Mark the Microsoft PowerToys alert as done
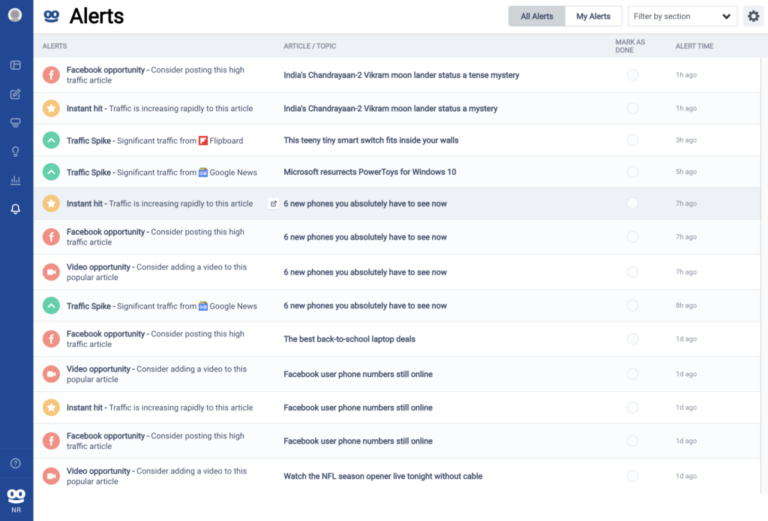768x521 pixels. pyautogui.click(x=632, y=172)
